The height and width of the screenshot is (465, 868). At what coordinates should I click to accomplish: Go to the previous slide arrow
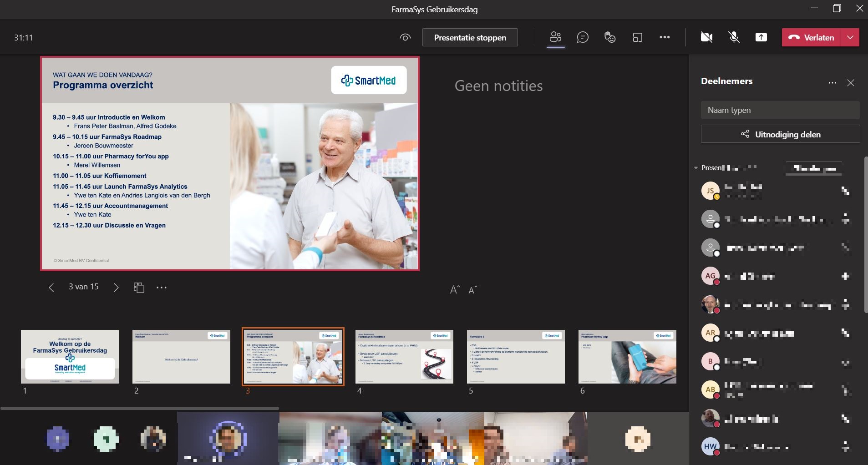click(x=51, y=287)
